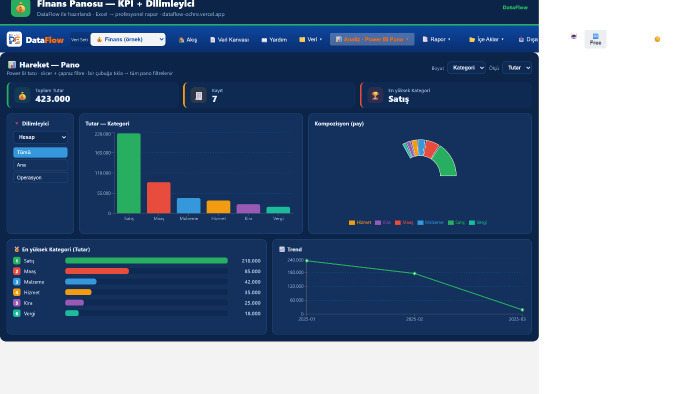Click the 2025-03 point on the Trend line
The width and height of the screenshot is (700, 394).
[522, 310]
